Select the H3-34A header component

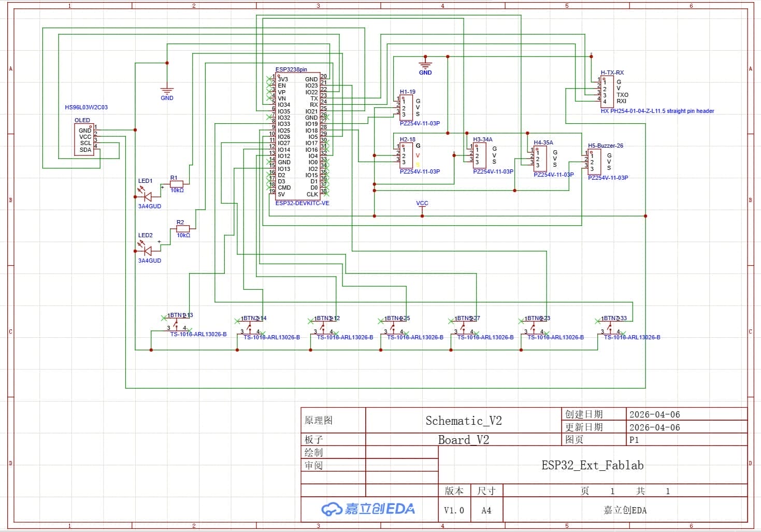[479, 155]
